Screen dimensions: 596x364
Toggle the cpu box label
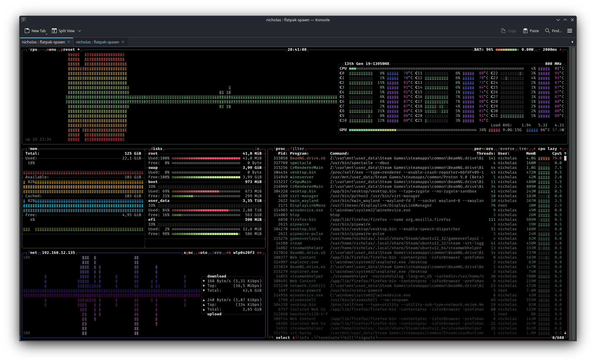(x=33, y=50)
